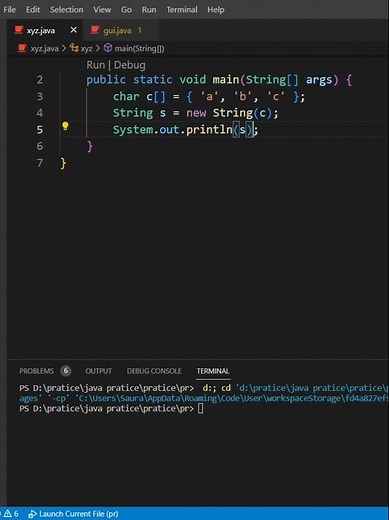
Task: Open the Run menu
Action: (x=149, y=10)
